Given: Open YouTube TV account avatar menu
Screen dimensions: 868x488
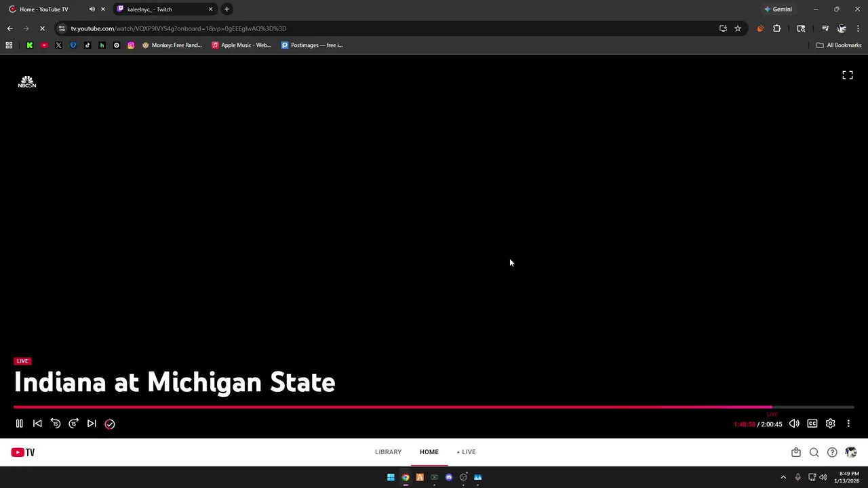Looking at the screenshot, I should [851, 452].
